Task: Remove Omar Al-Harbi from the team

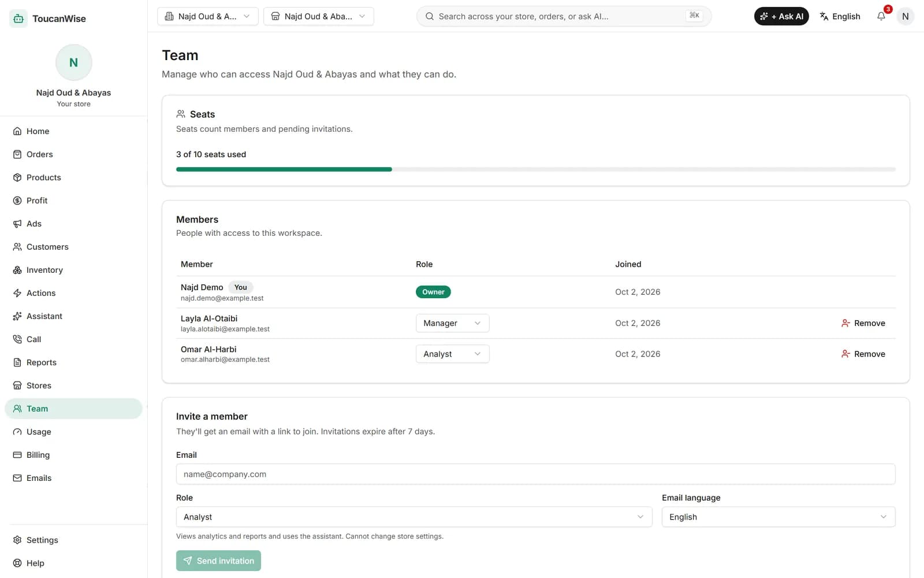Action: tap(863, 354)
